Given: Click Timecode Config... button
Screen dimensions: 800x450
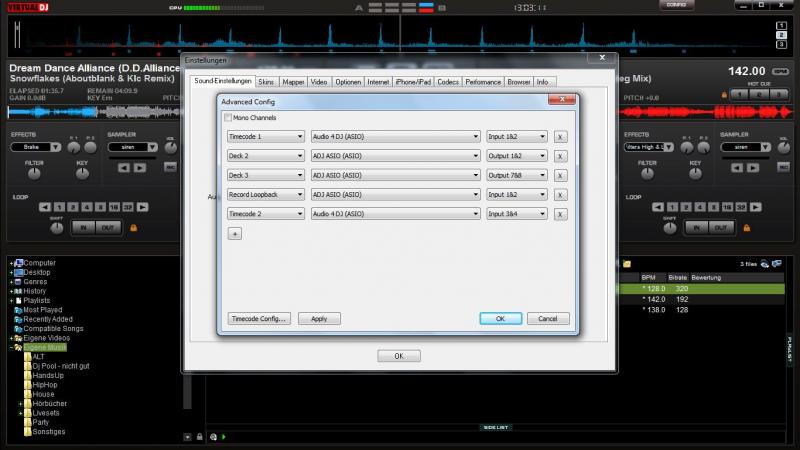Looking at the screenshot, I should click(259, 319).
